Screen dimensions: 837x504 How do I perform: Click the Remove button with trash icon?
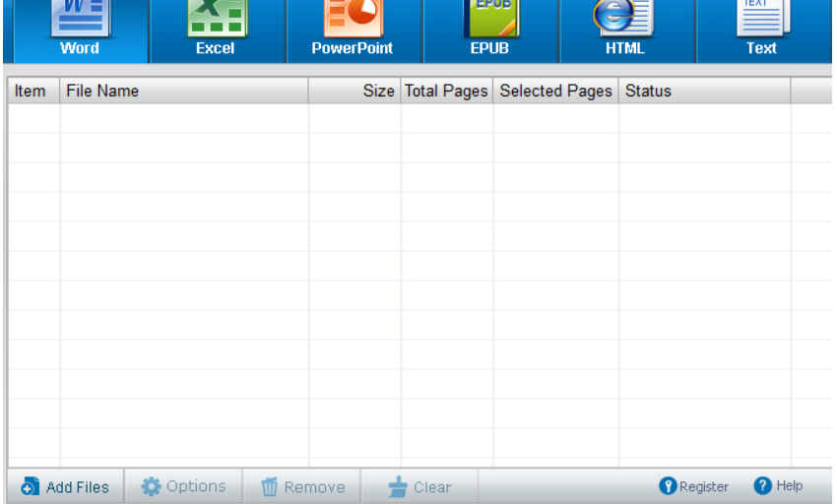click(302, 486)
